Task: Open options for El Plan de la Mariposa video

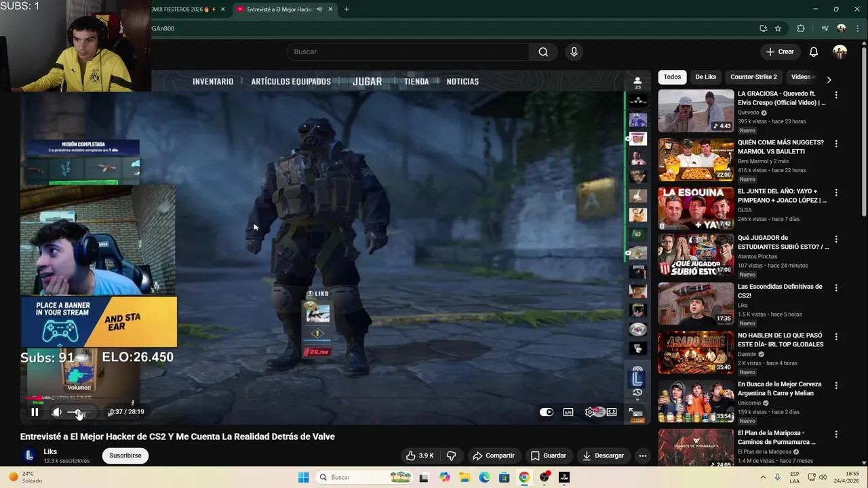Action: click(x=836, y=435)
